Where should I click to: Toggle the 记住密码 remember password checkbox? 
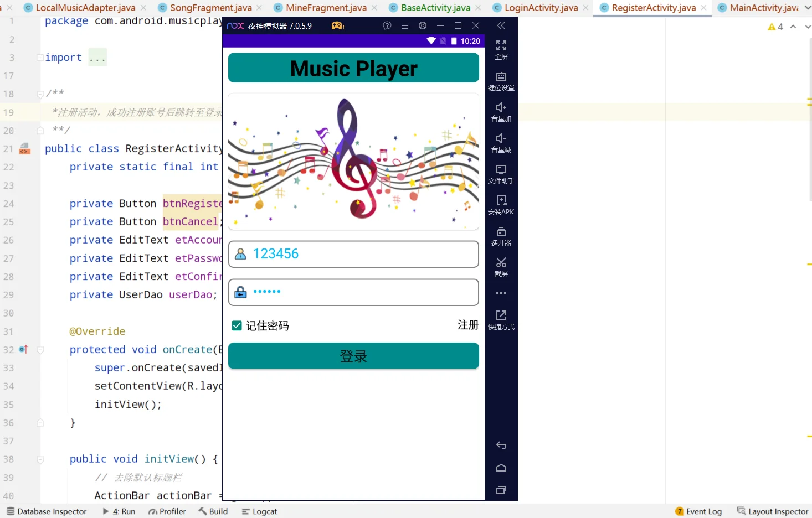point(237,325)
